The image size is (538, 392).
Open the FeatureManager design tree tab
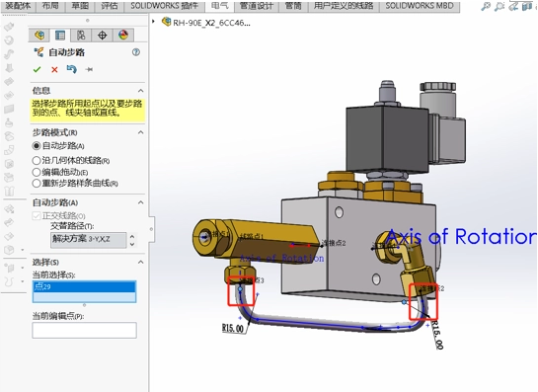click(x=39, y=35)
